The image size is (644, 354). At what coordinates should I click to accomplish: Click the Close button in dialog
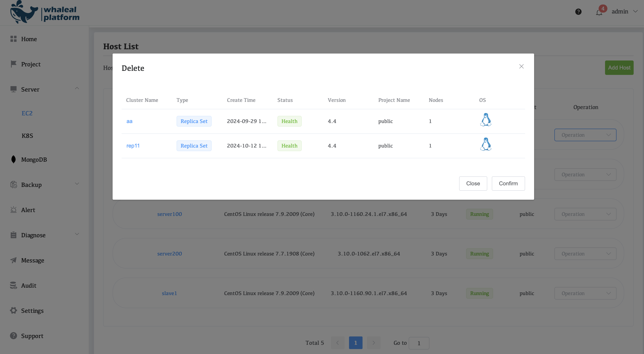pyautogui.click(x=473, y=184)
